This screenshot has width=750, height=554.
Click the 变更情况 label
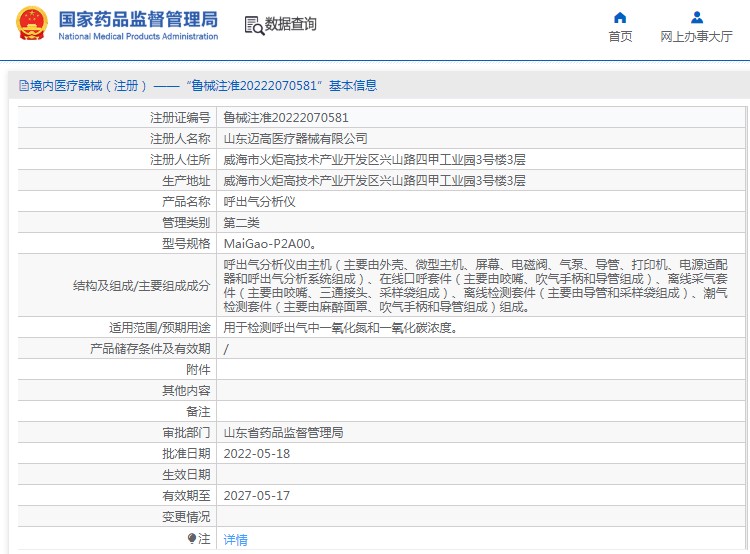[186, 517]
